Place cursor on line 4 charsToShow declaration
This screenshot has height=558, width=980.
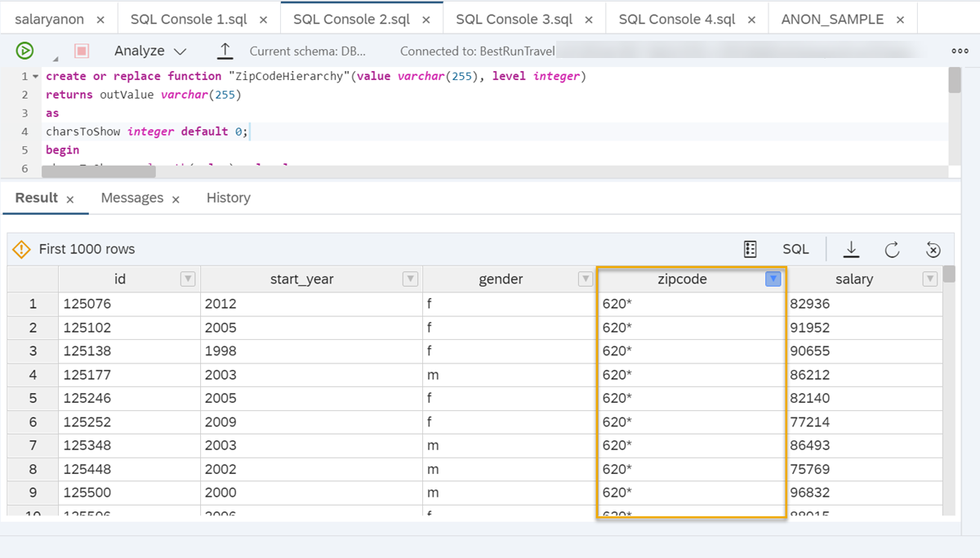pos(147,132)
